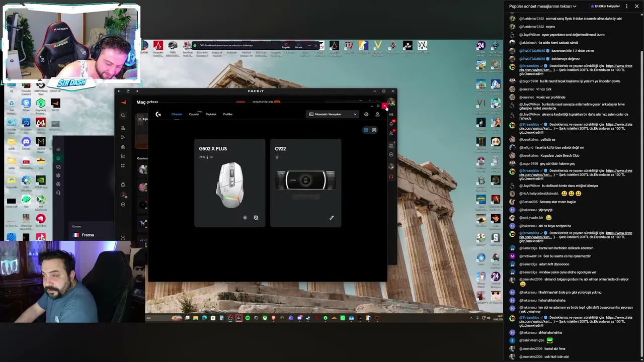Click the username @NeAnlatiyorsbeabiabeabi in chat

(539, 194)
